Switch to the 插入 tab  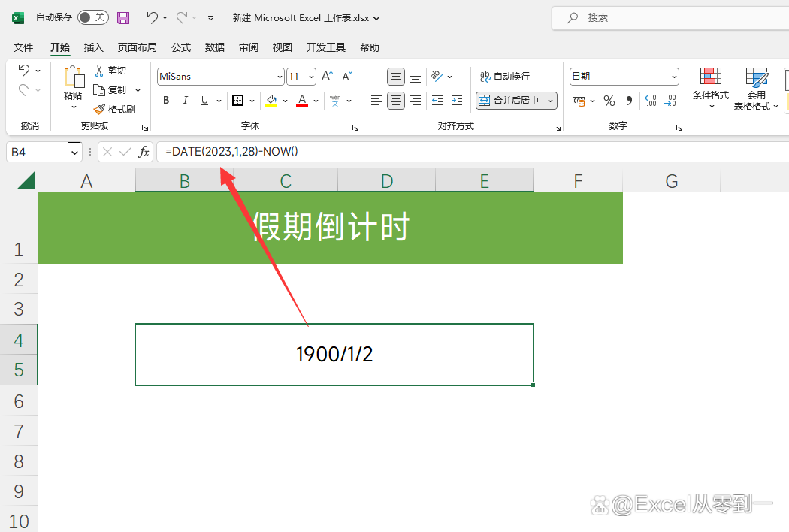[x=94, y=47]
